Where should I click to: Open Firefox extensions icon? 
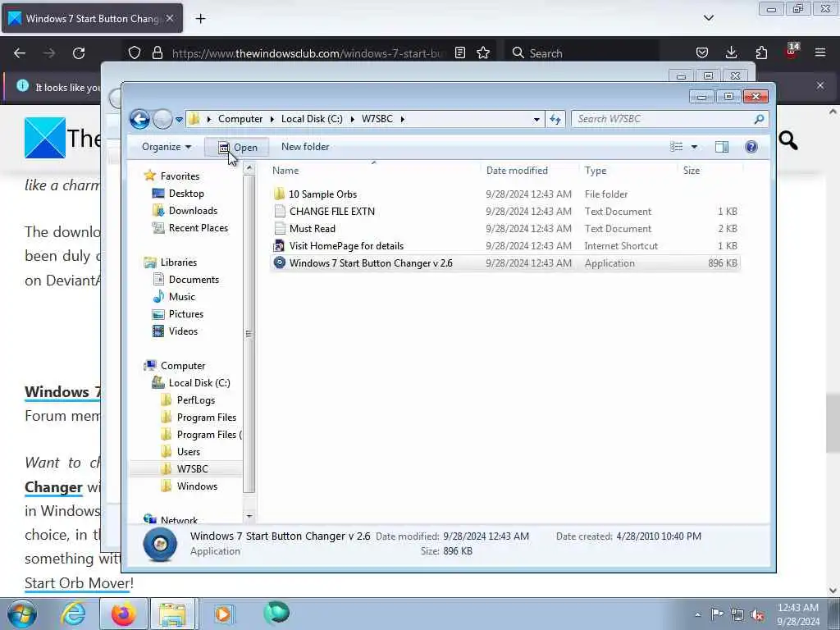761,52
